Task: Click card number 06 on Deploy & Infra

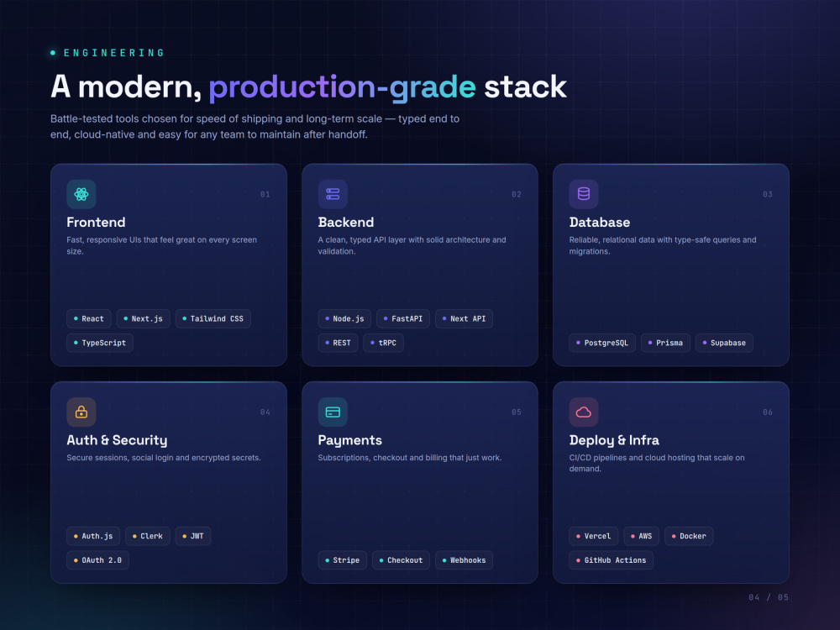Action: pos(768,412)
